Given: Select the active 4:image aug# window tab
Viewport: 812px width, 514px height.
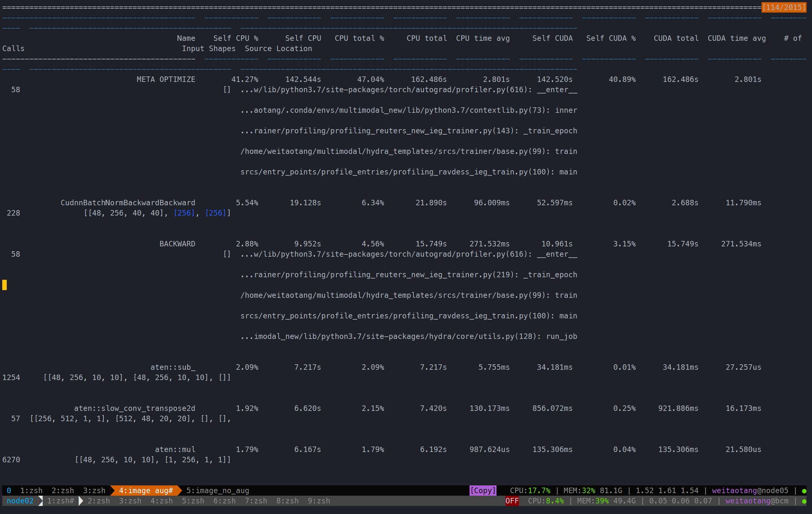Looking at the screenshot, I should (146, 490).
